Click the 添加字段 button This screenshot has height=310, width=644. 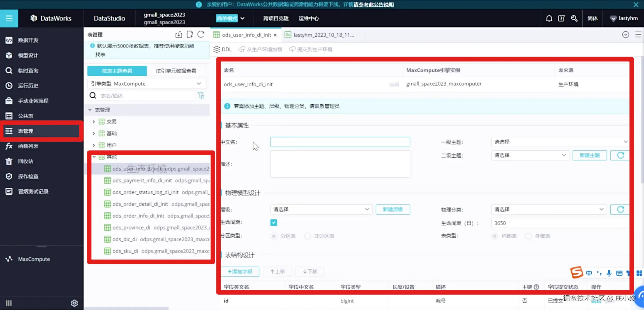(x=240, y=272)
